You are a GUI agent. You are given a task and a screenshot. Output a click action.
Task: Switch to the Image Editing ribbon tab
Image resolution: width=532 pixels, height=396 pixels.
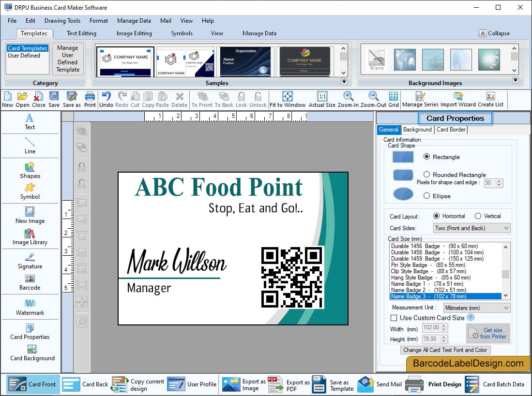[134, 33]
